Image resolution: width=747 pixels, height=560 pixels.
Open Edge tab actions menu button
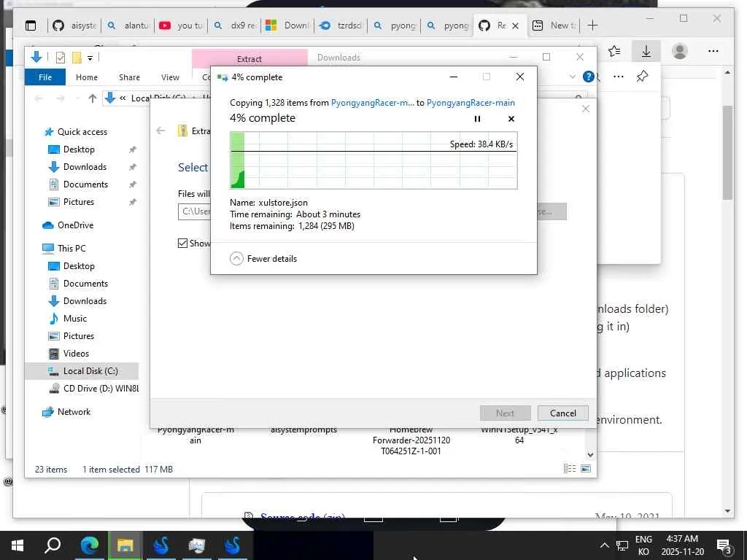click(31, 26)
